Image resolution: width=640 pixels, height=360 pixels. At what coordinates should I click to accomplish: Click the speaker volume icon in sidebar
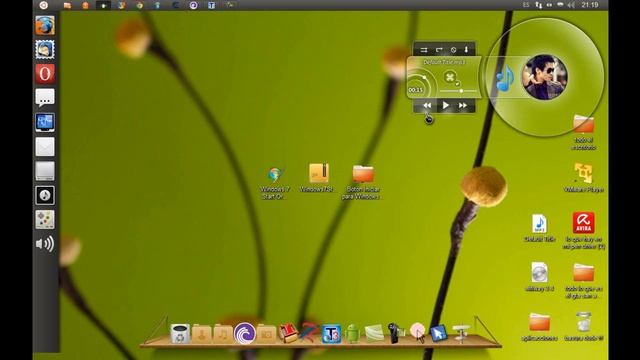(x=45, y=244)
